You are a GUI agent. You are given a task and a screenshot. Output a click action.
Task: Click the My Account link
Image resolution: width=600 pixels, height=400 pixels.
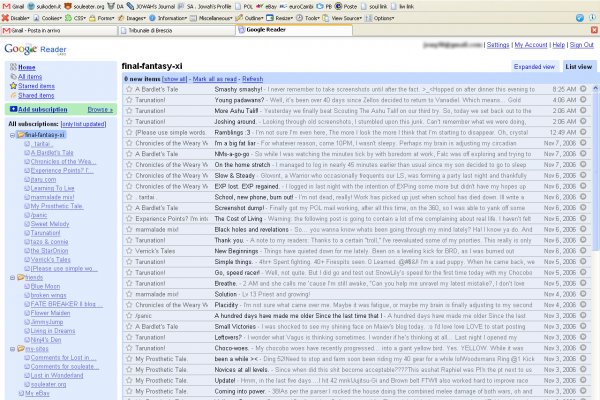[x=531, y=45]
